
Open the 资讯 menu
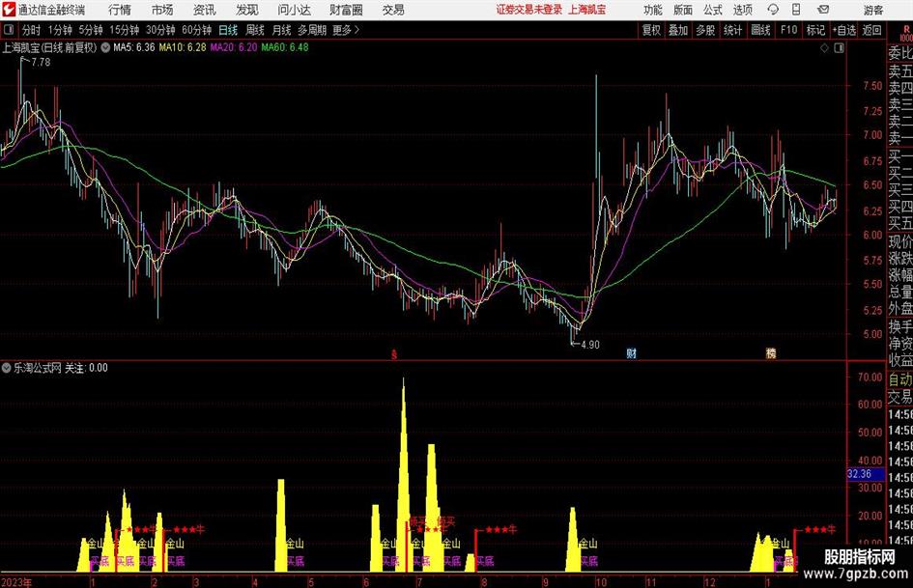pyautogui.click(x=205, y=10)
